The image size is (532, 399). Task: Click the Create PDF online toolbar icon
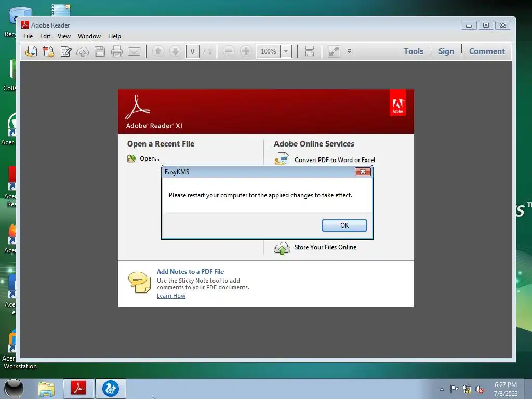(48, 51)
